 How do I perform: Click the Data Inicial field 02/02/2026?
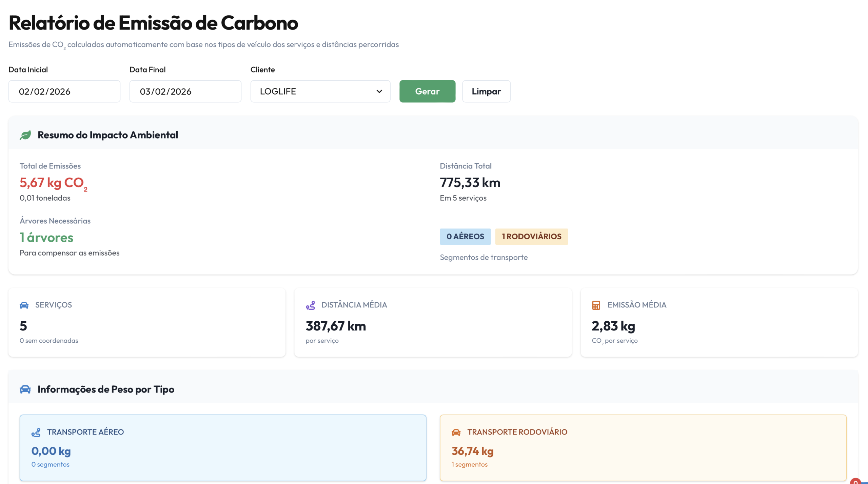tap(64, 91)
